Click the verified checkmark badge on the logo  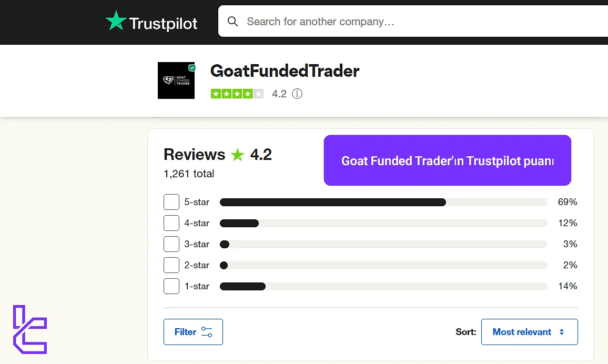coord(191,67)
